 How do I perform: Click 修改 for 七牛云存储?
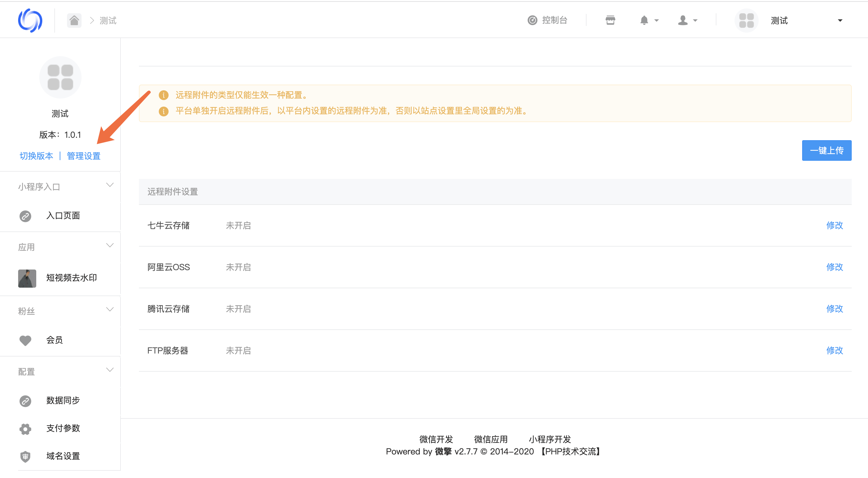coord(834,225)
